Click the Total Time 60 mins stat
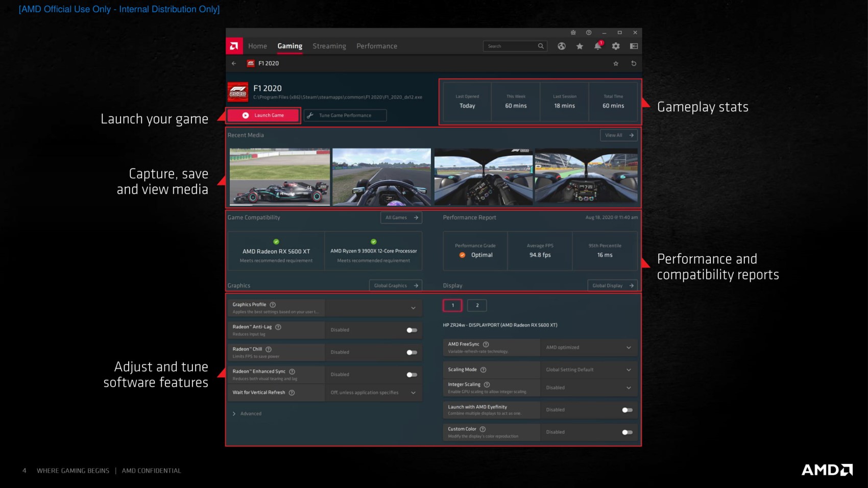The image size is (868, 488). [613, 102]
